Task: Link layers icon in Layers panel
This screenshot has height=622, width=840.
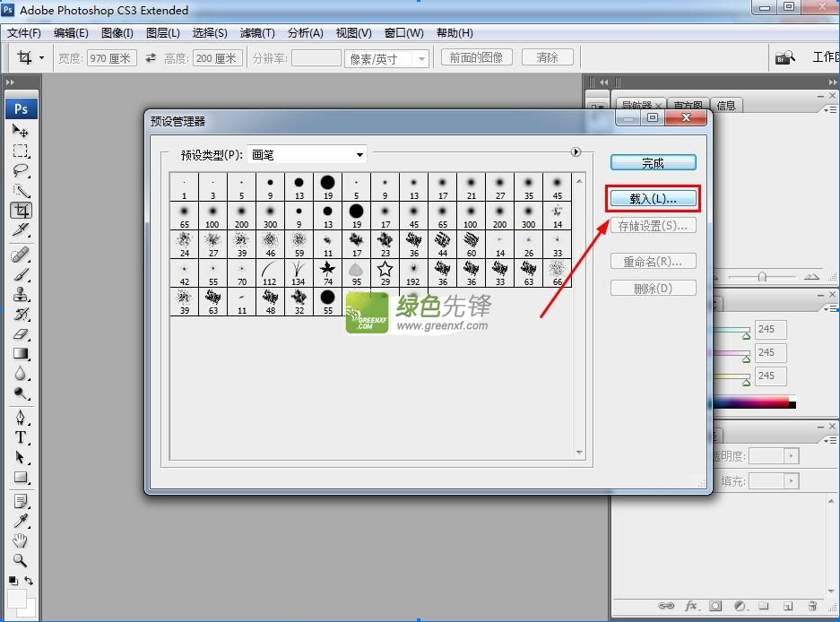Action: click(x=666, y=606)
